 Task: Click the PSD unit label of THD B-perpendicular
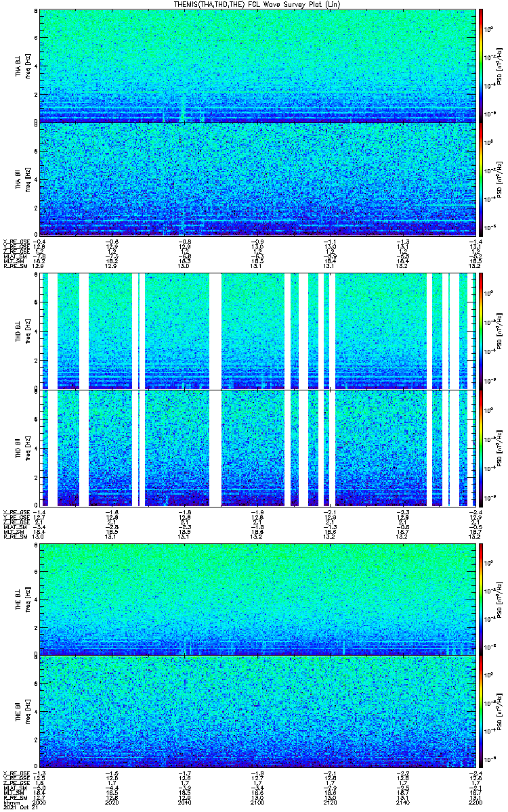(x=500, y=331)
